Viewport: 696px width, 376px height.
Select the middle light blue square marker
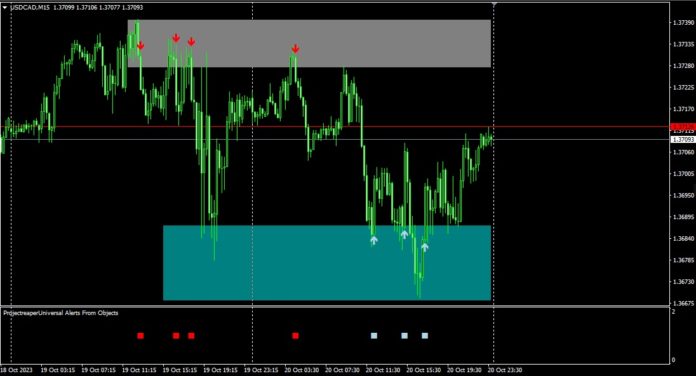(x=404, y=336)
